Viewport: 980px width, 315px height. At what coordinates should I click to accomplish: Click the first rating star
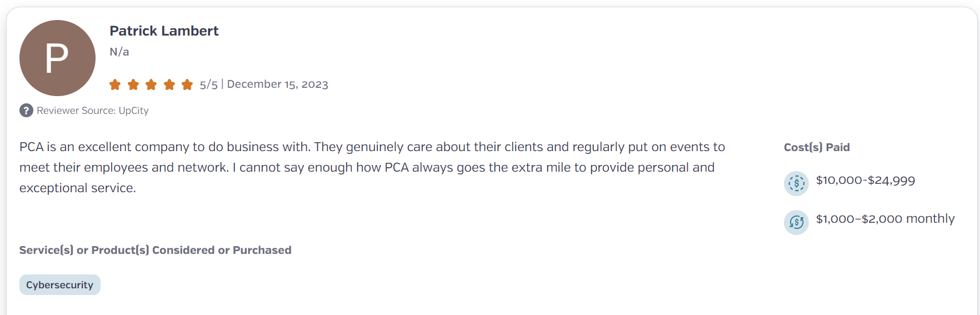(x=115, y=84)
